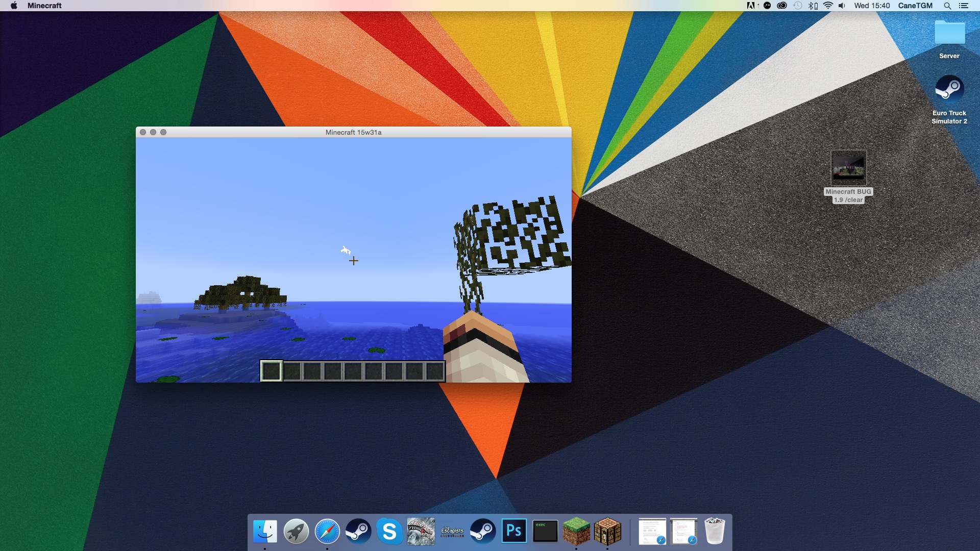The height and width of the screenshot is (551, 980).
Task: Open the Wi-Fi status menu
Action: pyautogui.click(x=828, y=6)
